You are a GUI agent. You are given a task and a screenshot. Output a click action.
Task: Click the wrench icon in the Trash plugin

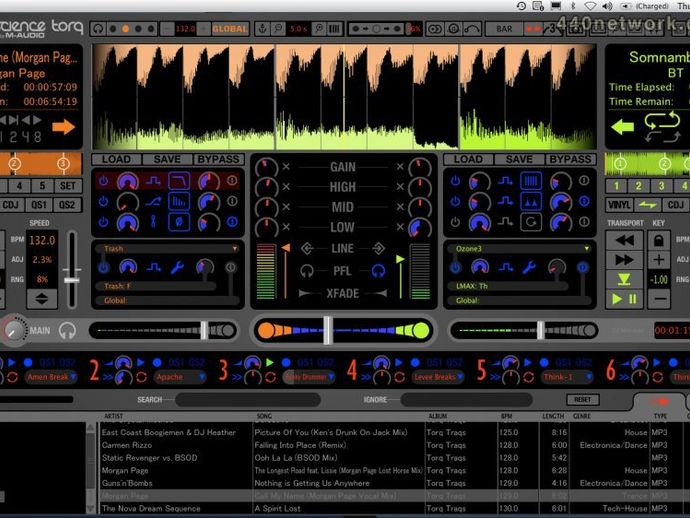[177, 267]
